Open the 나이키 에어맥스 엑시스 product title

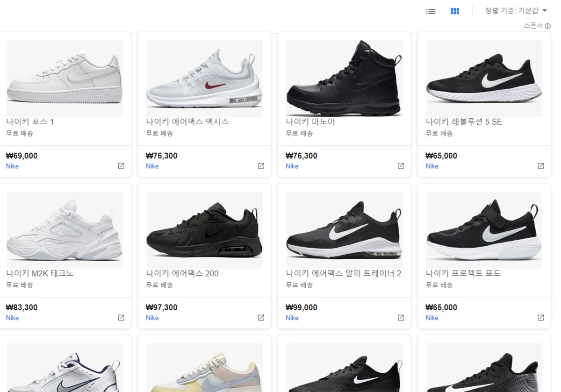[x=187, y=122]
